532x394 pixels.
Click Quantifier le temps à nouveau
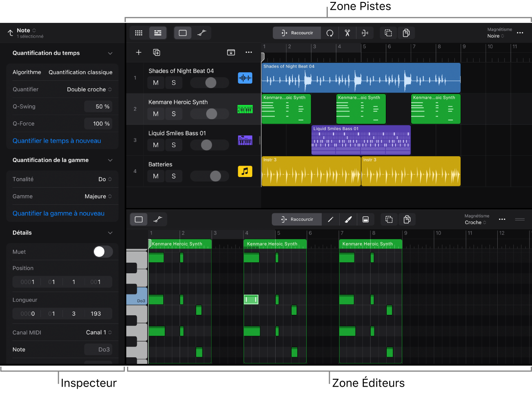point(57,141)
